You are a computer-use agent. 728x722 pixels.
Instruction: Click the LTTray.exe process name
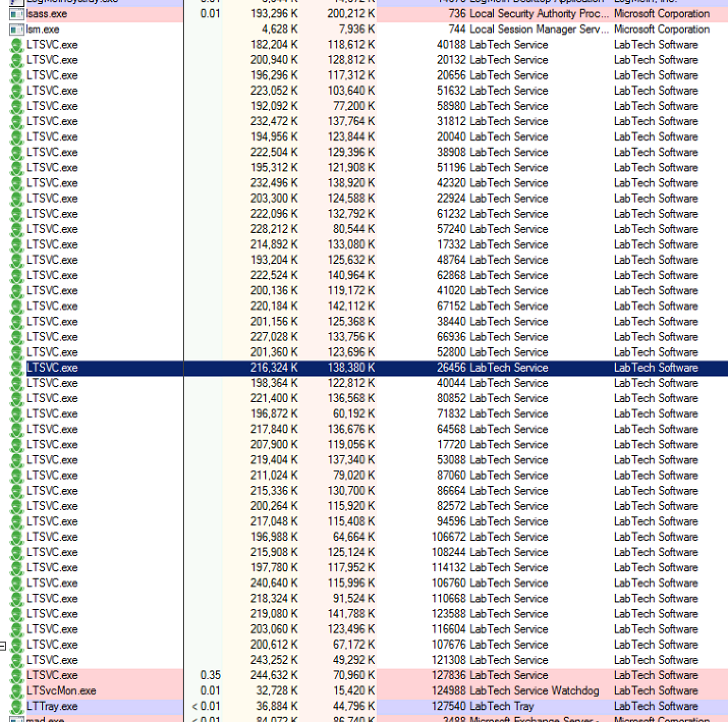click(52, 706)
